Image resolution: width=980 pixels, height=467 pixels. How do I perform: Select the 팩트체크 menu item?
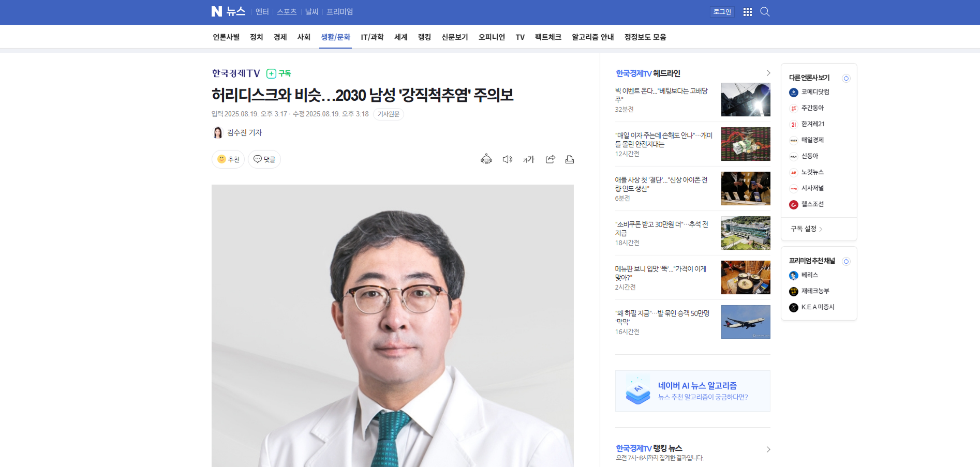click(548, 37)
